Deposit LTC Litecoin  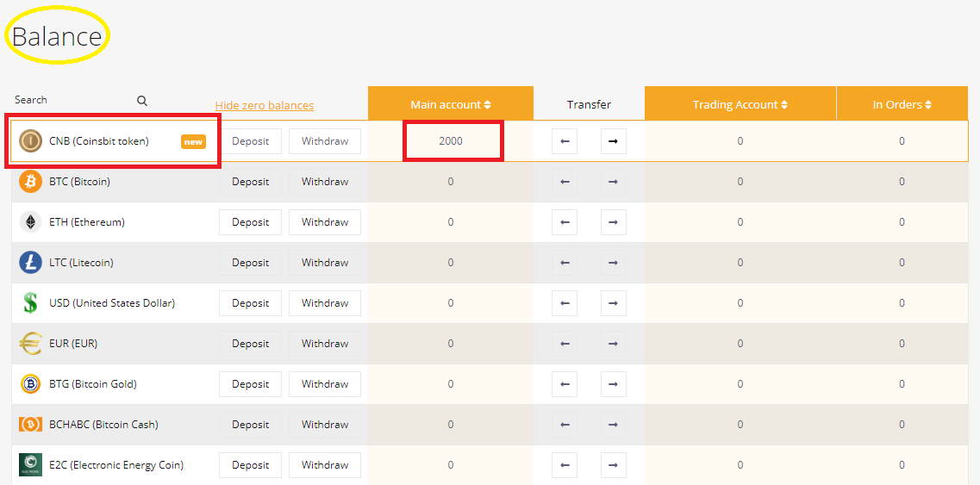[x=250, y=263]
